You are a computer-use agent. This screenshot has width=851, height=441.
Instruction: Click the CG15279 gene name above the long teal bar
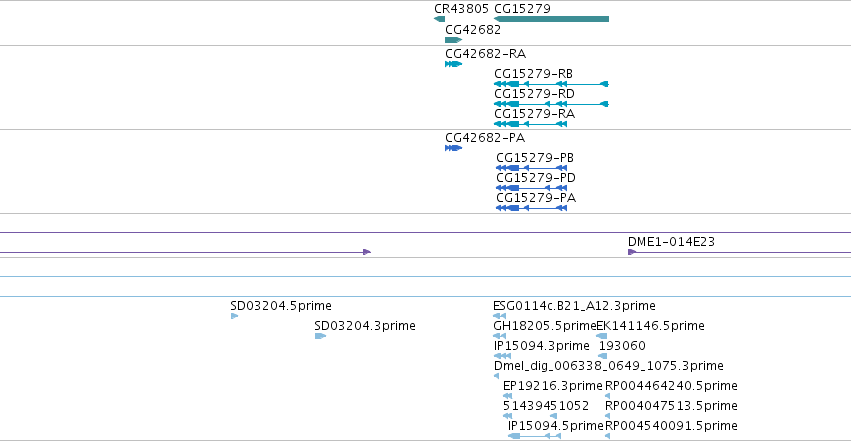pos(522,9)
